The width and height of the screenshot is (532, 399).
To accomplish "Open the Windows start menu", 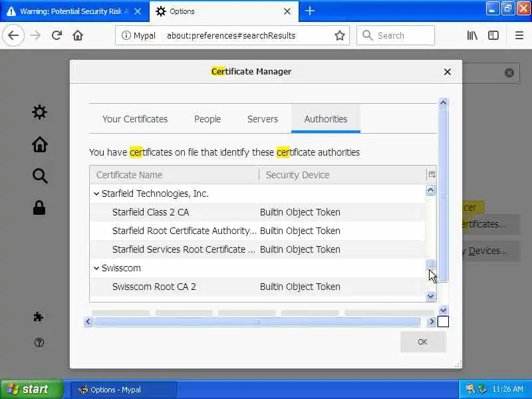I will click(x=31, y=389).
